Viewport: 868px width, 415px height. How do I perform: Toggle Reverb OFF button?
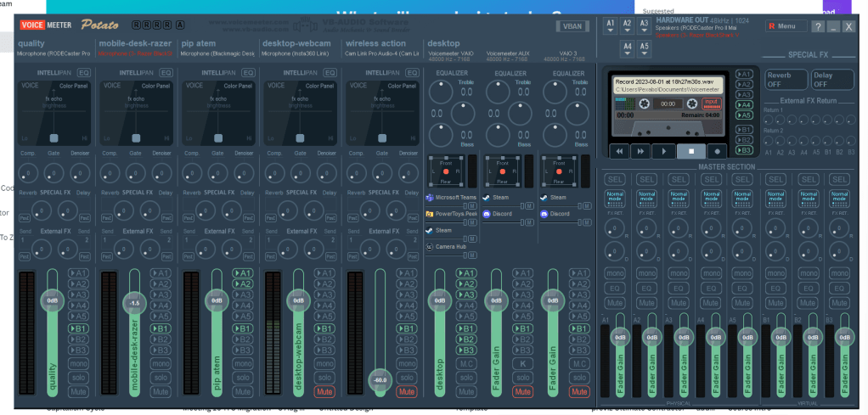(x=786, y=80)
